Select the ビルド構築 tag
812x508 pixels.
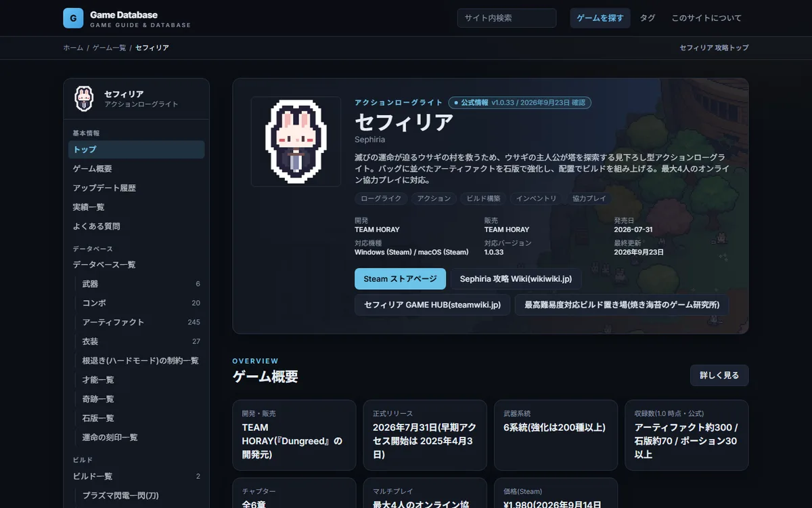tap(483, 198)
